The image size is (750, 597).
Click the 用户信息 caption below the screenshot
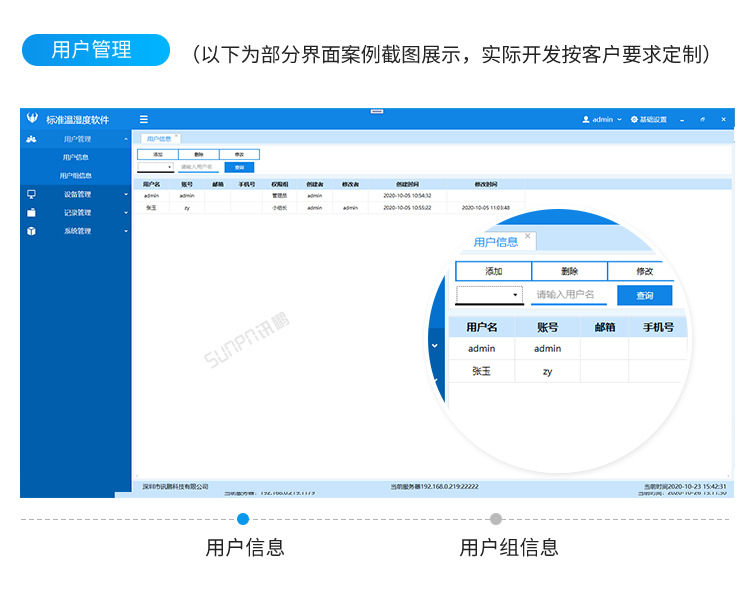click(x=245, y=547)
